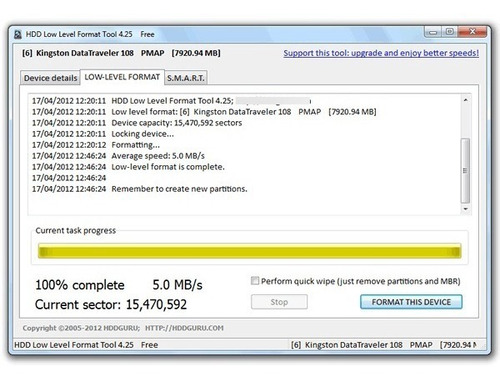Select the 'Low-level format is complete.' log line
The height and width of the screenshot is (383, 500).
coord(128,167)
